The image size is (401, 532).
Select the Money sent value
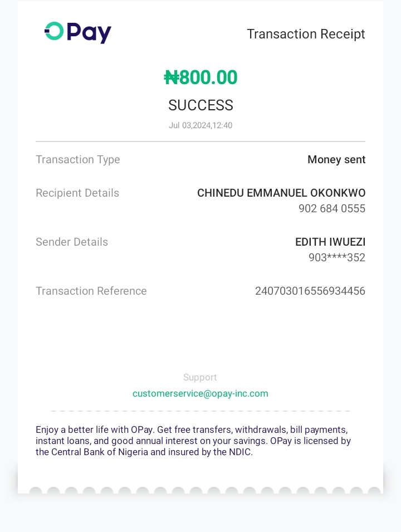[336, 160]
